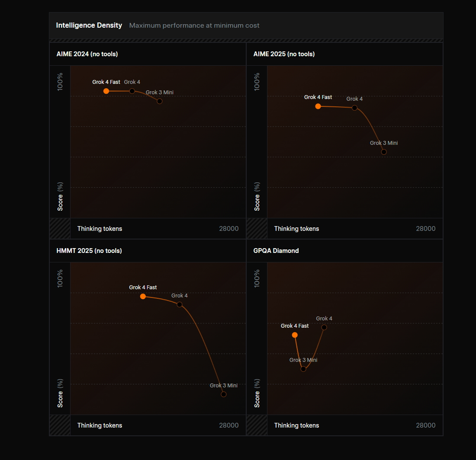Click orange Grok 4 Fast dot in AIME 2025
Screen dimensions: 476x460
(318, 106)
